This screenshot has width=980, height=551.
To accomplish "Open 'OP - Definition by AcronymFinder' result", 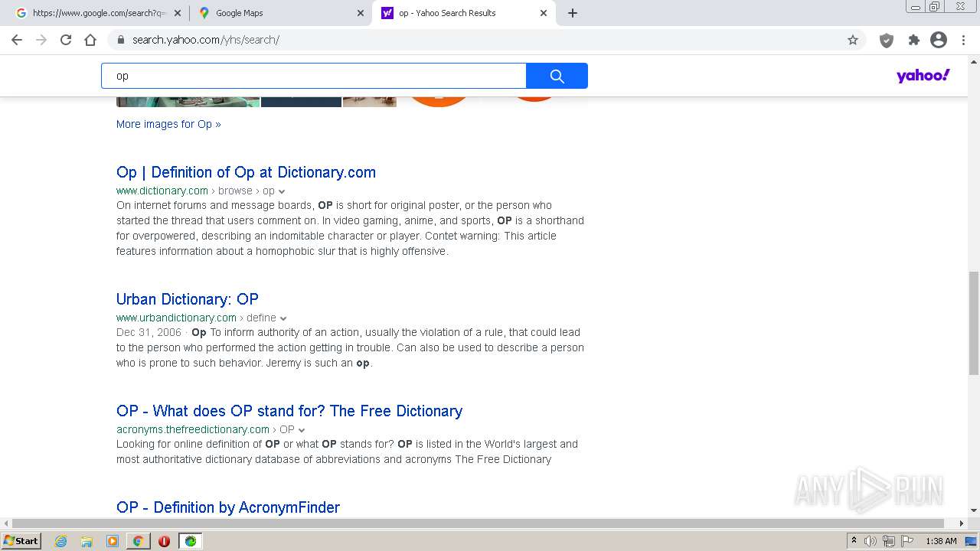I will coord(228,507).
